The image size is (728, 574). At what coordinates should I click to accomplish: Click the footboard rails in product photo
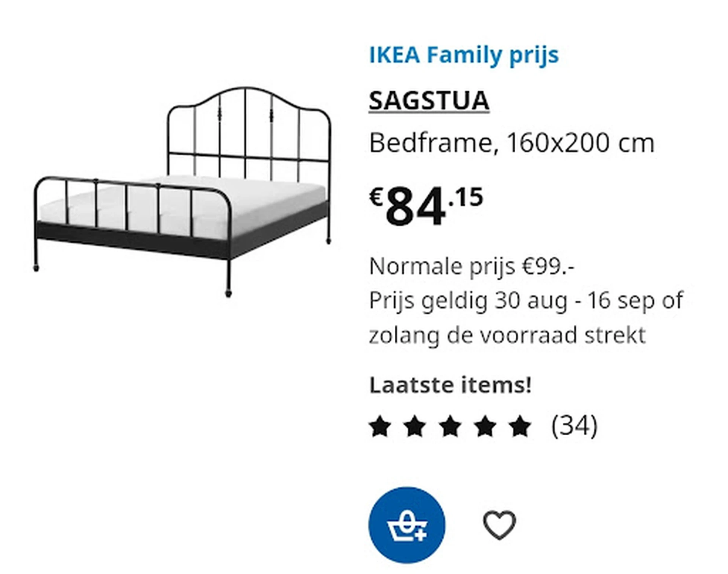(x=129, y=205)
